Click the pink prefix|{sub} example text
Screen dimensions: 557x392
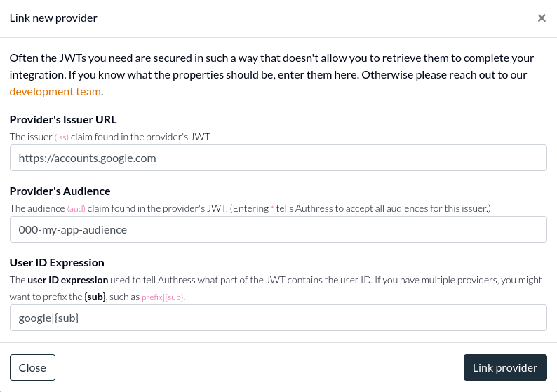pyautogui.click(x=163, y=297)
